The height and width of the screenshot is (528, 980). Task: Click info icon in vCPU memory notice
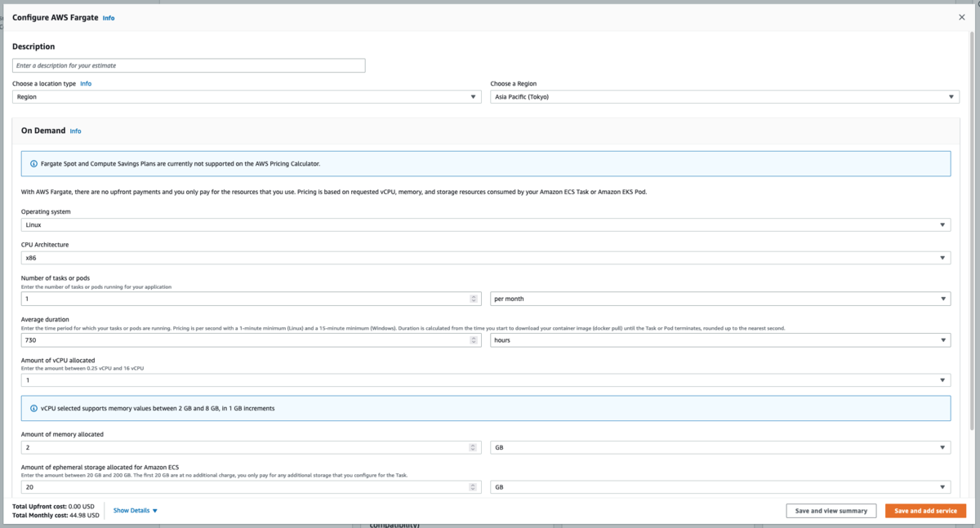pyautogui.click(x=33, y=408)
